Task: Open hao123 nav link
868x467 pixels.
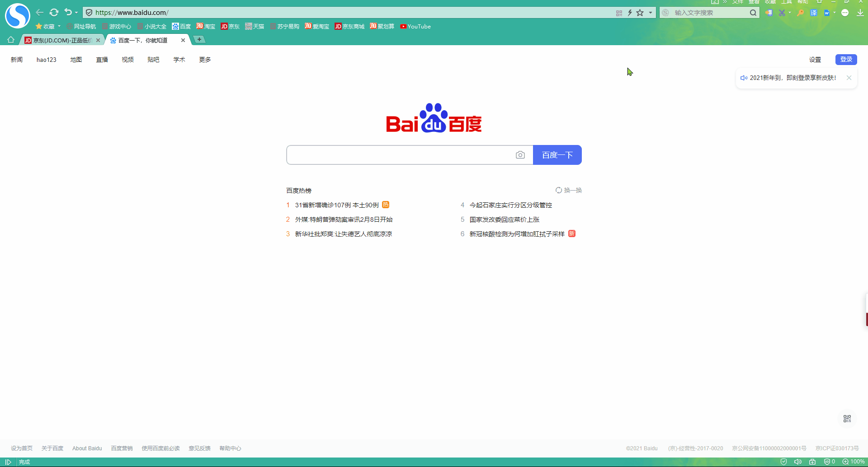Action: 47,60
